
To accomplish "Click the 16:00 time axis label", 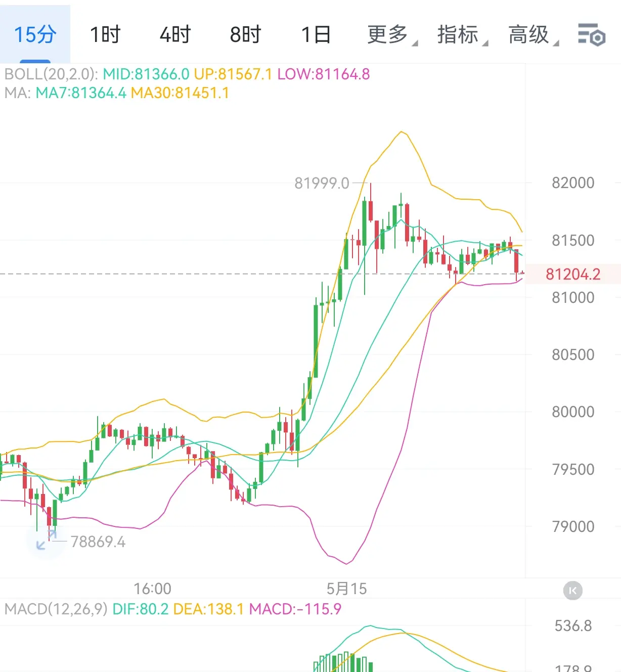I will (152, 589).
